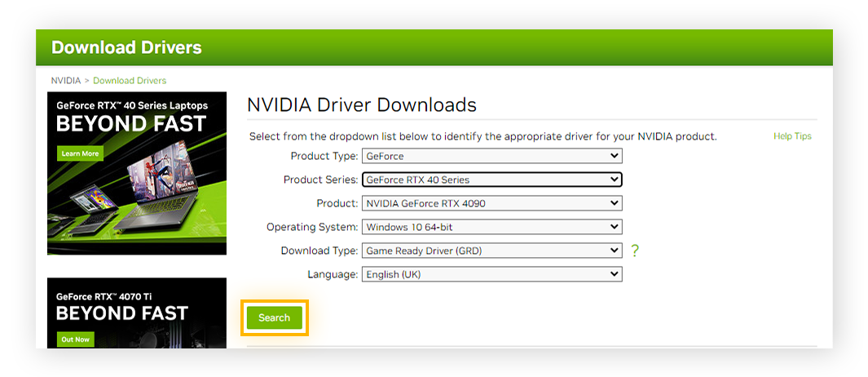This screenshot has height=377, width=868.
Task: Open the Product Series dropdown
Action: (x=492, y=180)
